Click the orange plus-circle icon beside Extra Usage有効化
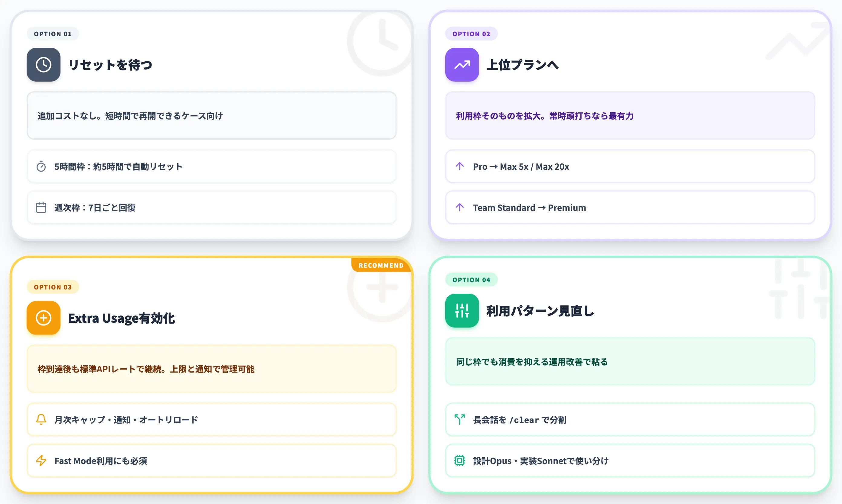 [x=44, y=318]
